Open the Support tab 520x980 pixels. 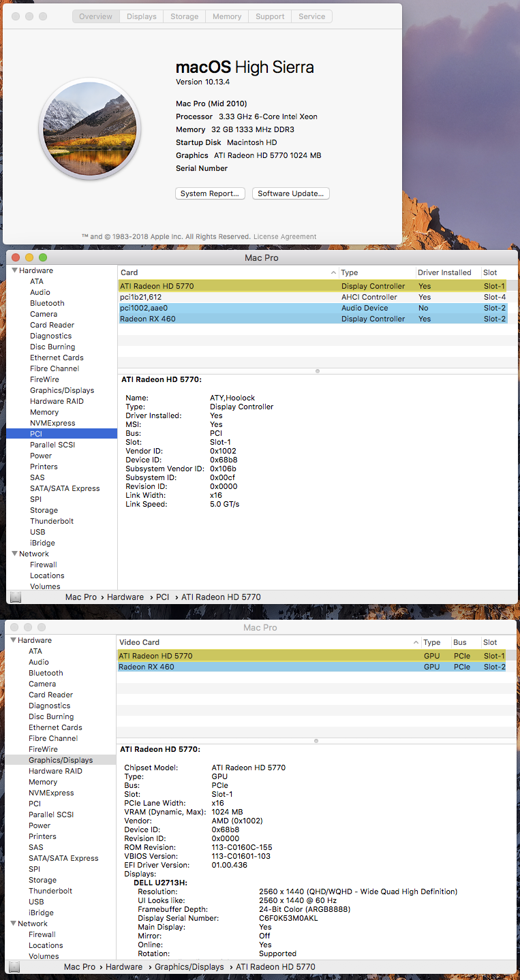(x=270, y=16)
